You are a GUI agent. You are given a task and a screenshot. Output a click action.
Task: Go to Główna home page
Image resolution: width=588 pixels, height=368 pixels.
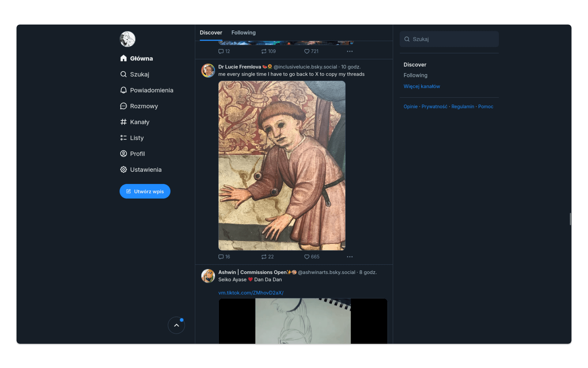(137, 58)
